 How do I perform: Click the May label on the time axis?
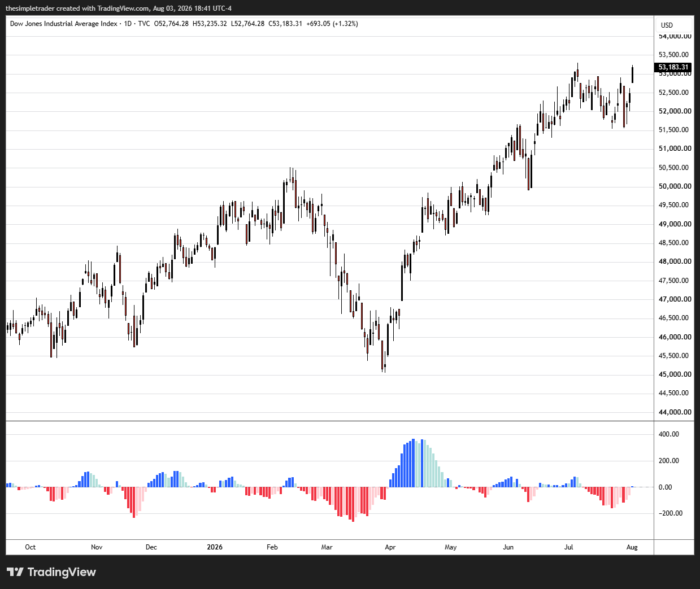coord(450,547)
